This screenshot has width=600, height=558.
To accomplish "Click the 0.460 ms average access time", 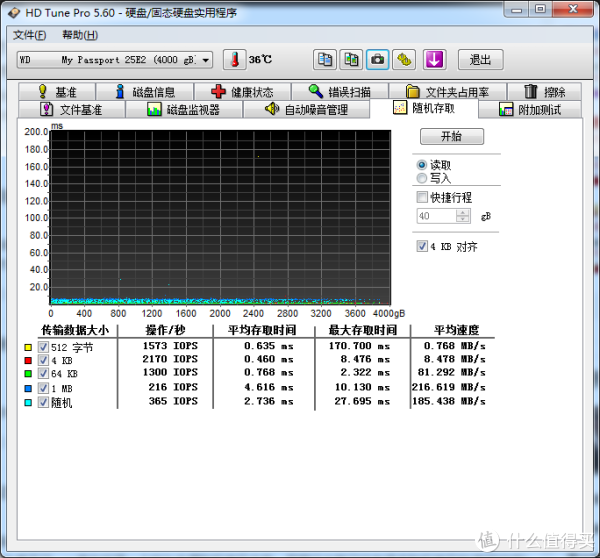I will 269,359.
